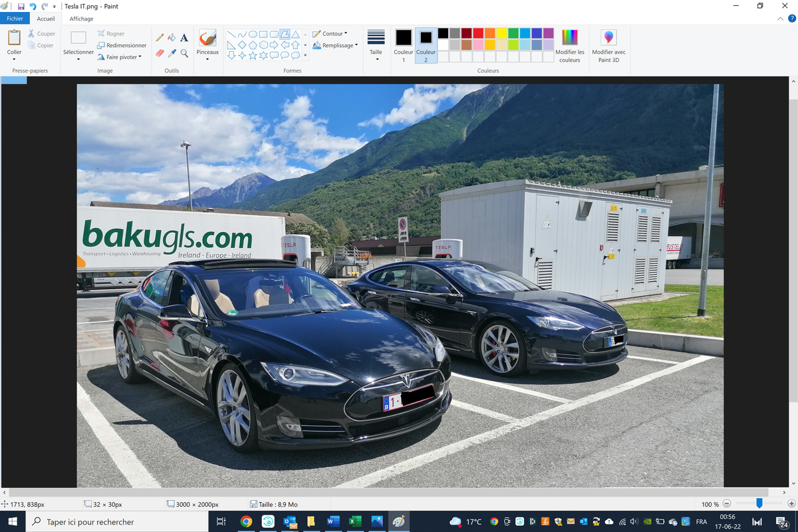Open the Taille line thickness dropdown
The image size is (798, 532).
tap(376, 46)
